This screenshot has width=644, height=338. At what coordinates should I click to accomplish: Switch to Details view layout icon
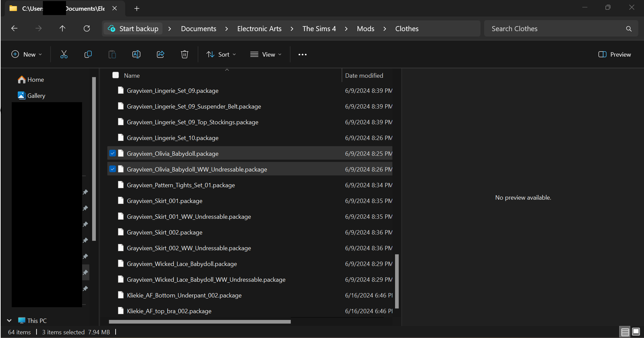pos(625,332)
